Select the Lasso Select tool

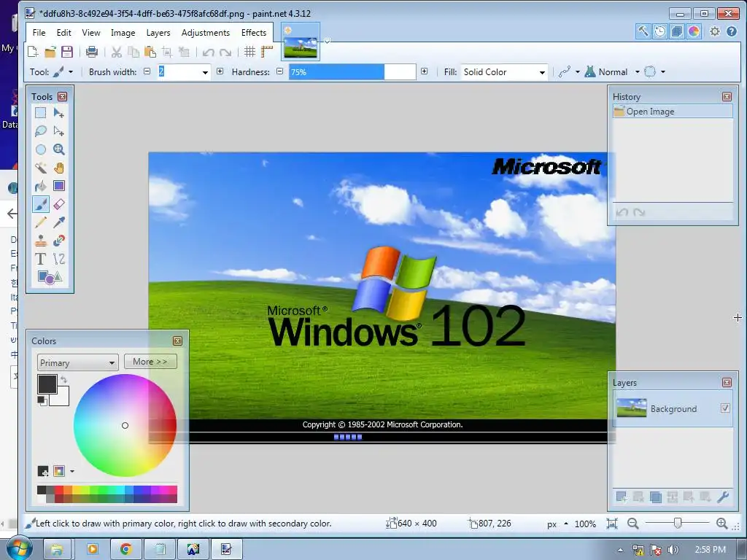[x=41, y=131]
